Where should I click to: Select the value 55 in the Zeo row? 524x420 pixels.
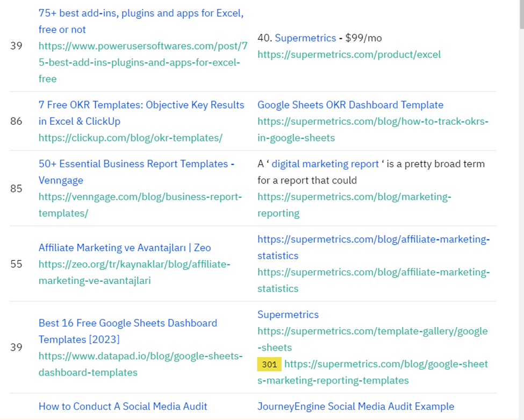point(16,264)
